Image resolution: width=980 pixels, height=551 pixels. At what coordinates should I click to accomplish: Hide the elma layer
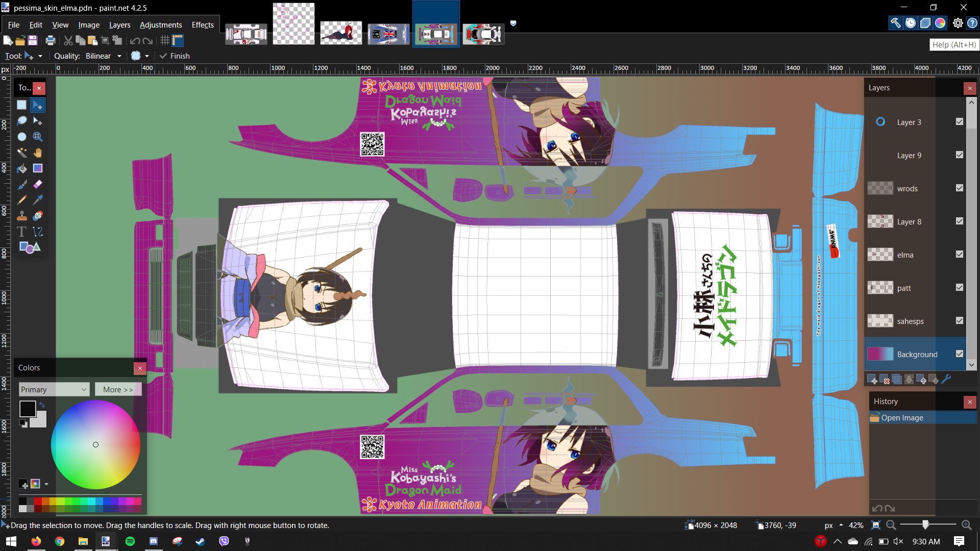(x=960, y=255)
